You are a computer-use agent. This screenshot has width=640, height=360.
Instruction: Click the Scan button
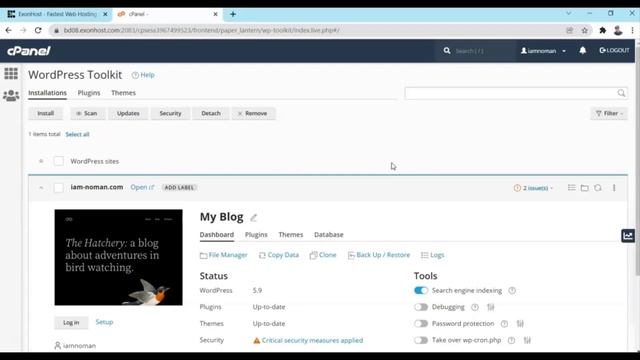[x=87, y=113]
